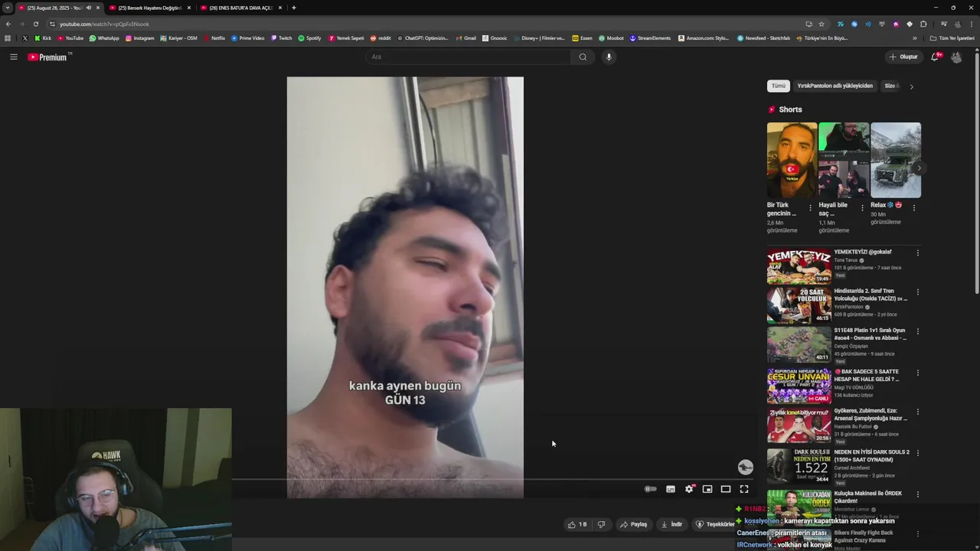
Task: Reload the page
Action: (x=36, y=24)
